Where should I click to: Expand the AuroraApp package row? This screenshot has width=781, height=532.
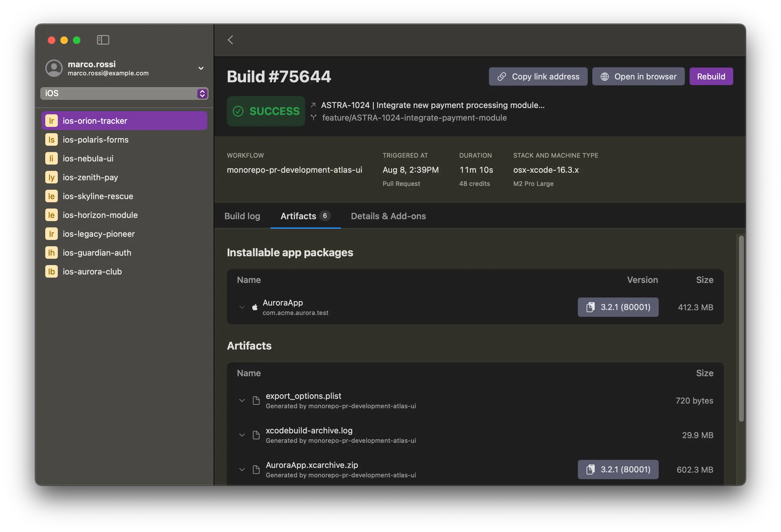[x=242, y=307]
